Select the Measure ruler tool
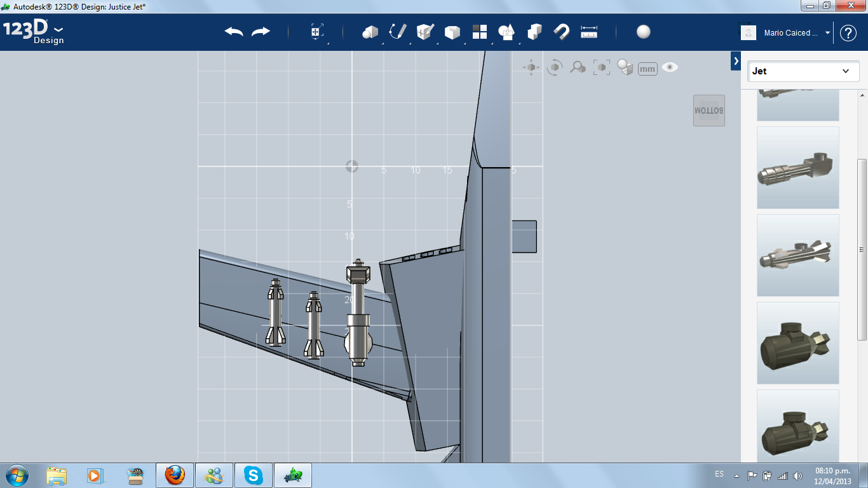 (589, 32)
